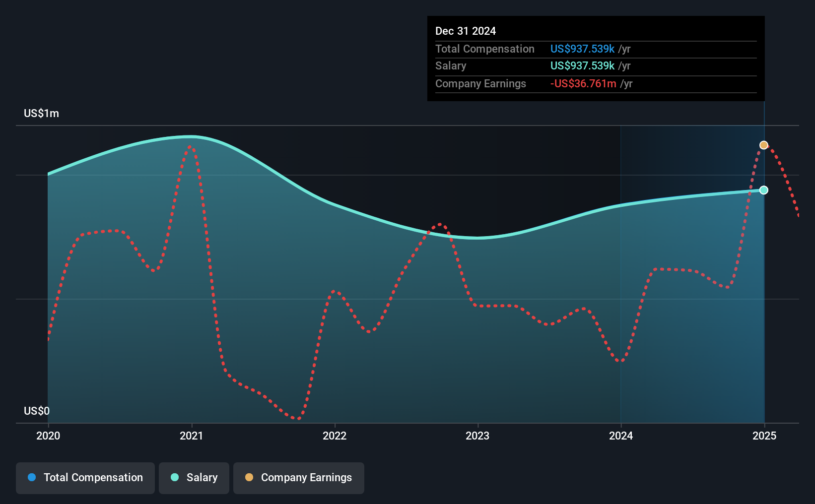Click the US$1m y-axis label

tap(41, 113)
